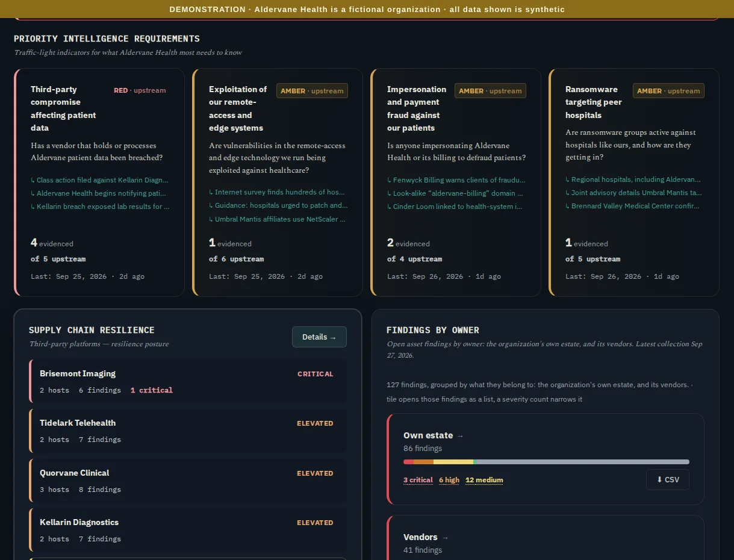Select the "Exploitation of our remote-access and edge systems" title

238,108
